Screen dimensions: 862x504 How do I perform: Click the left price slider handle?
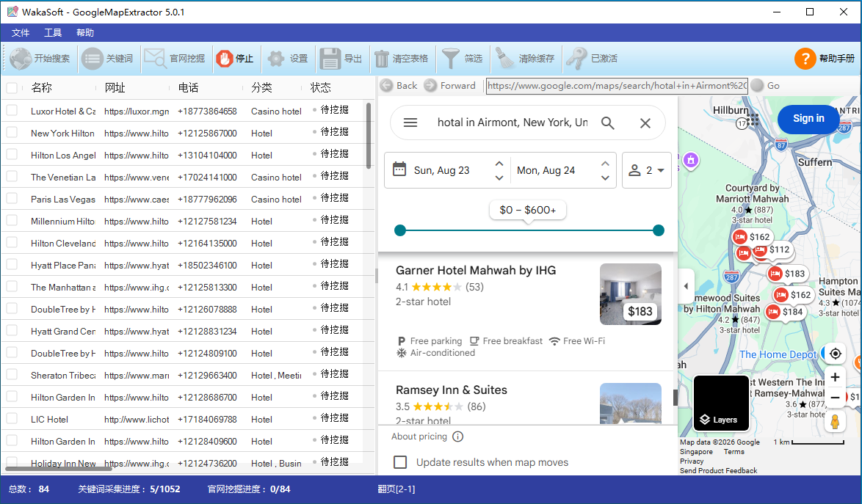(x=400, y=230)
